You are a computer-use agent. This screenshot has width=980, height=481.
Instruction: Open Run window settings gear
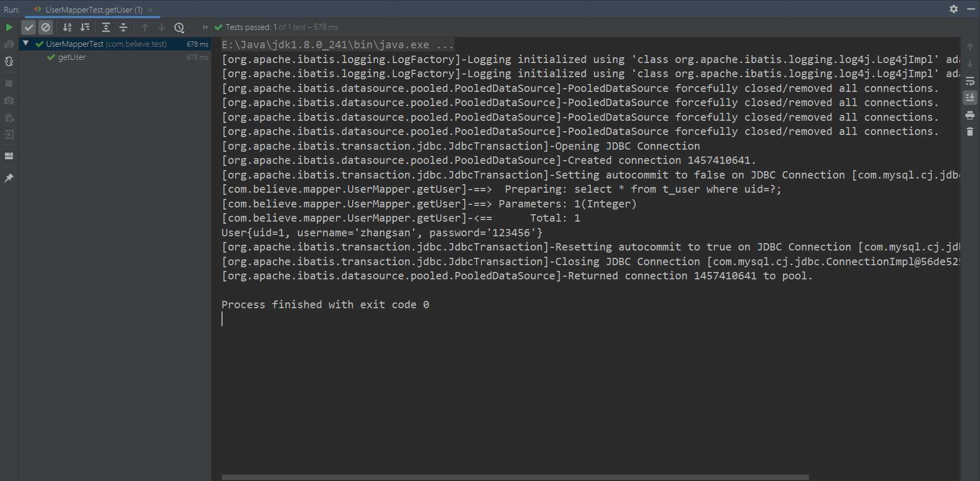954,9
